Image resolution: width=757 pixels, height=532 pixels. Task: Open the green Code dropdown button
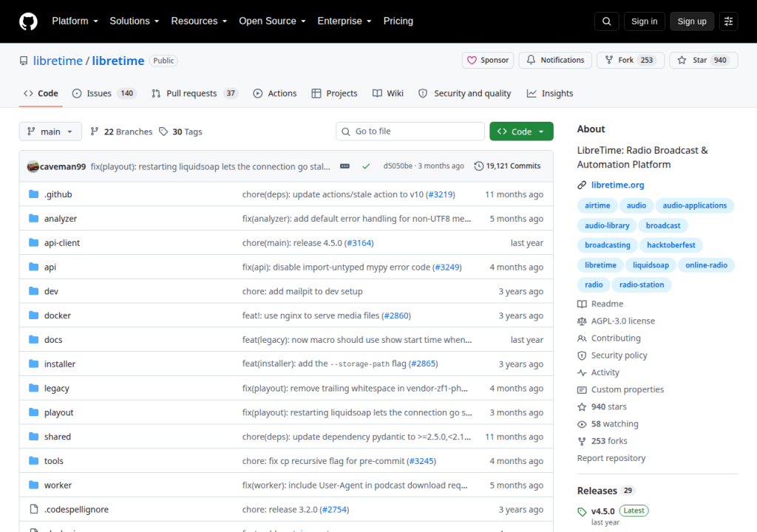[x=521, y=132]
